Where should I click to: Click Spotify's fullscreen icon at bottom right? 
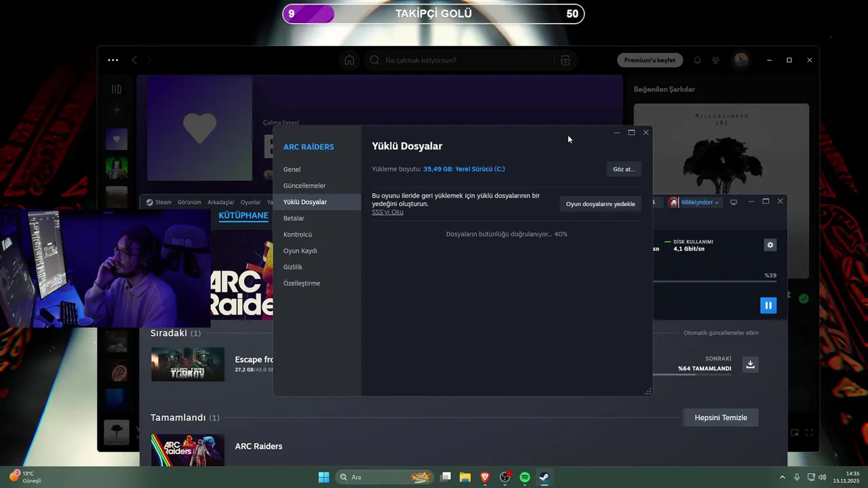click(x=810, y=432)
